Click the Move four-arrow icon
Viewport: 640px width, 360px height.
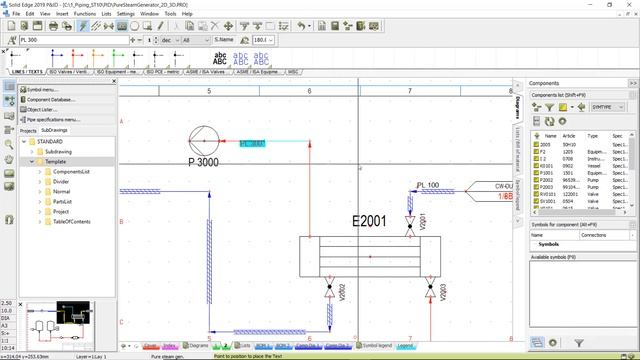tap(228, 26)
